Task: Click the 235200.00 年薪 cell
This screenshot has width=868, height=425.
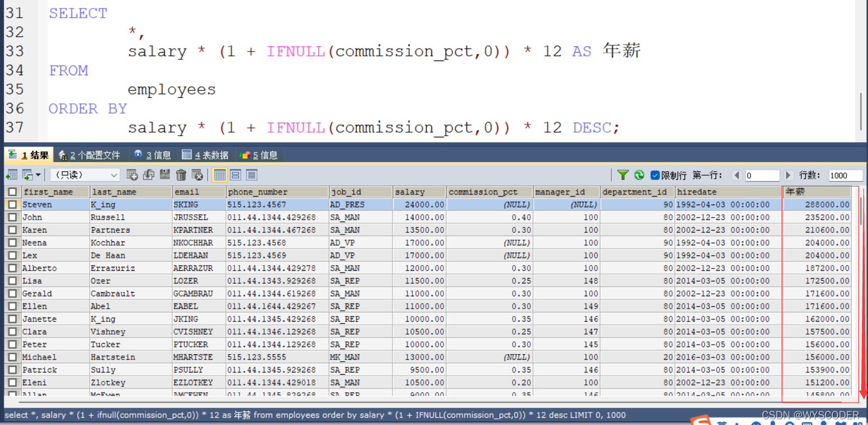Action: [x=817, y=218]
